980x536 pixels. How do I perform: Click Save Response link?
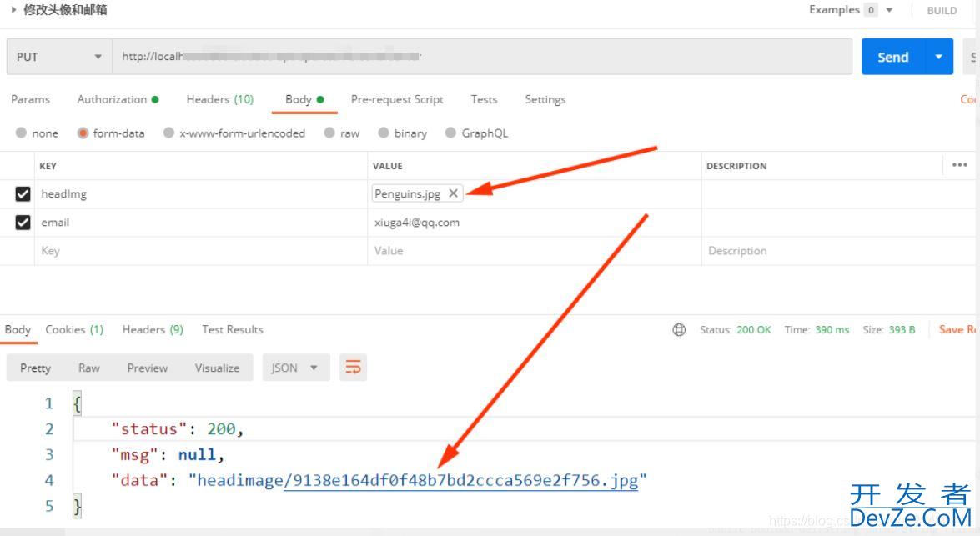(957, 329)
